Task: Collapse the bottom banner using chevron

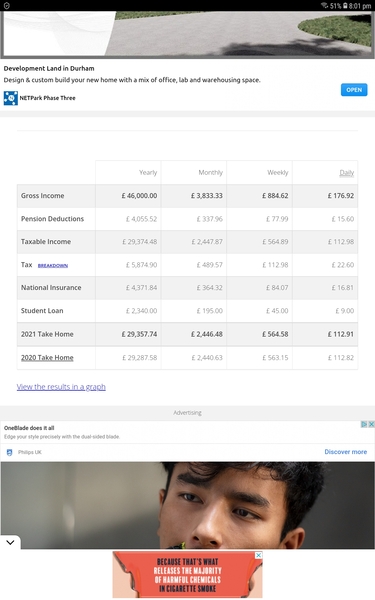Action: point(10,542)
